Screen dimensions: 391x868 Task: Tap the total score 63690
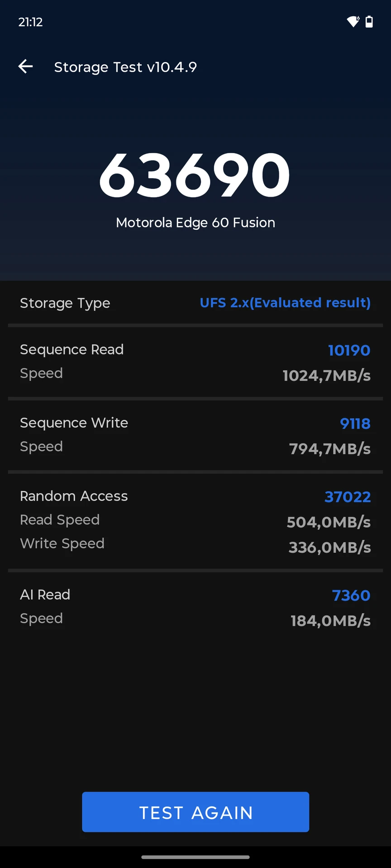195,175
